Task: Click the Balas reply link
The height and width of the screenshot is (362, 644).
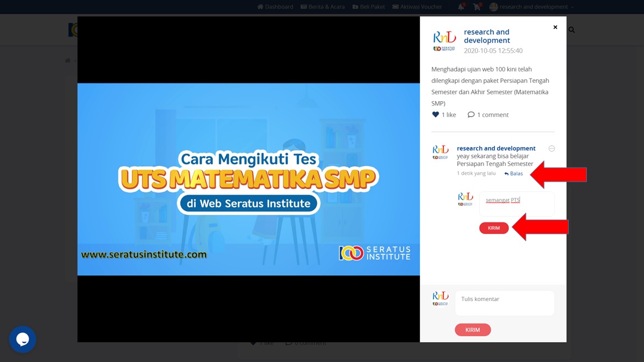Action: pyautogui.click(x=513, y=174)
